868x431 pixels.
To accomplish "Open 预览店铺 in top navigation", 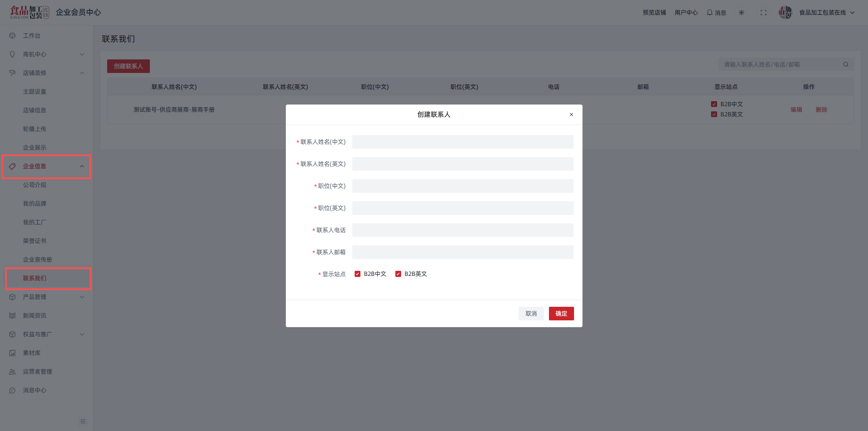I will (x=654, y=13).
